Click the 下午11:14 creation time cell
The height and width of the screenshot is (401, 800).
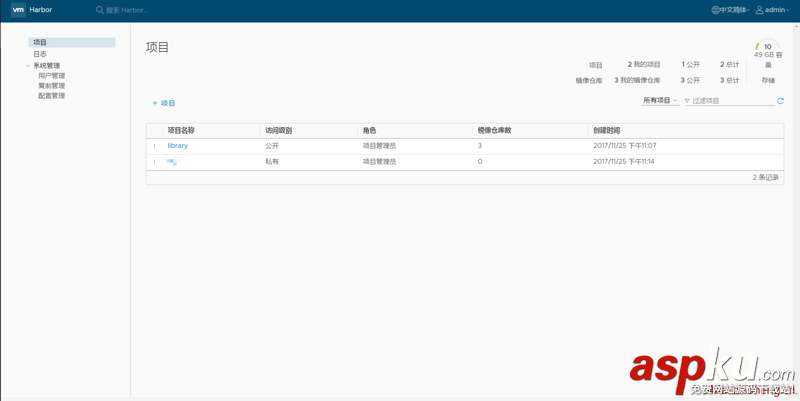point(623,162)
